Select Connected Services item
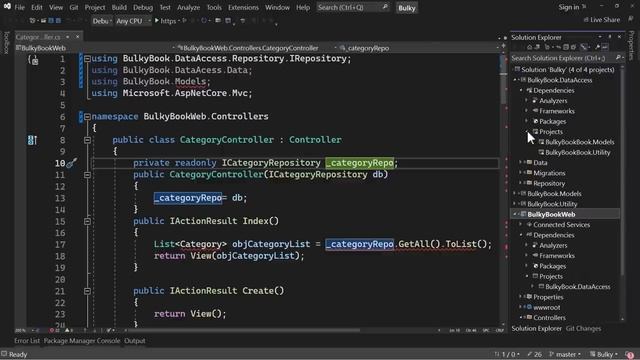 tap(561, 225)
